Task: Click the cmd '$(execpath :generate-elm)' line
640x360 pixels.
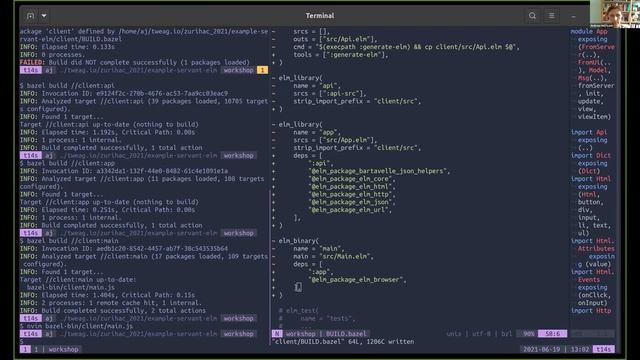Action: click(x=407, y=47)
